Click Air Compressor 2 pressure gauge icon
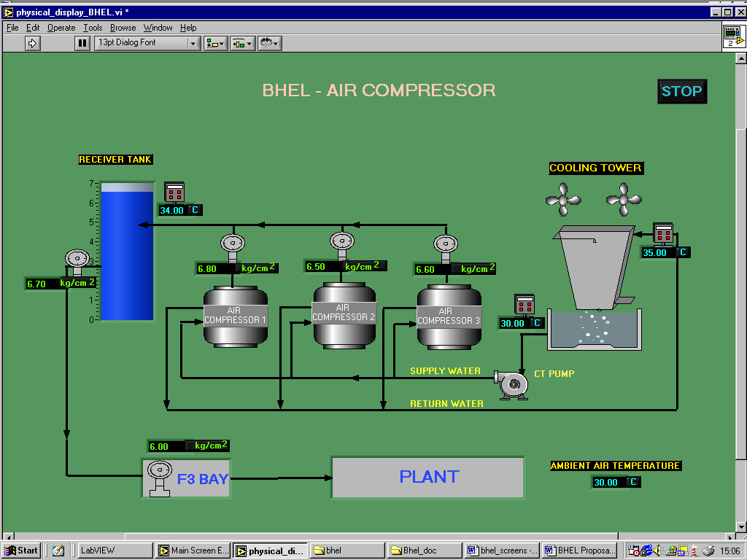The width and height of the screenshot is (747, 560). pos(342,245)
